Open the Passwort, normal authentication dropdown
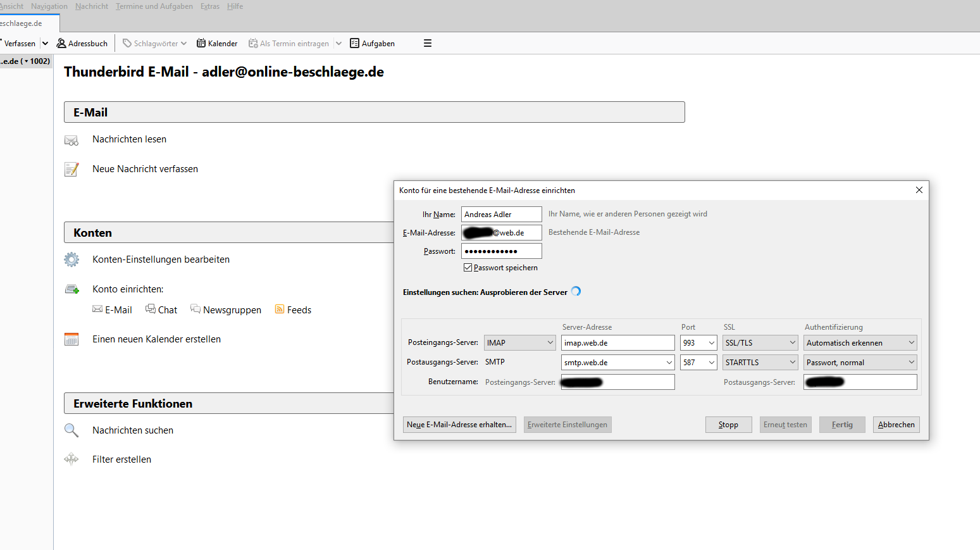The height and width of the screenshot is (550, 980). 860,362
